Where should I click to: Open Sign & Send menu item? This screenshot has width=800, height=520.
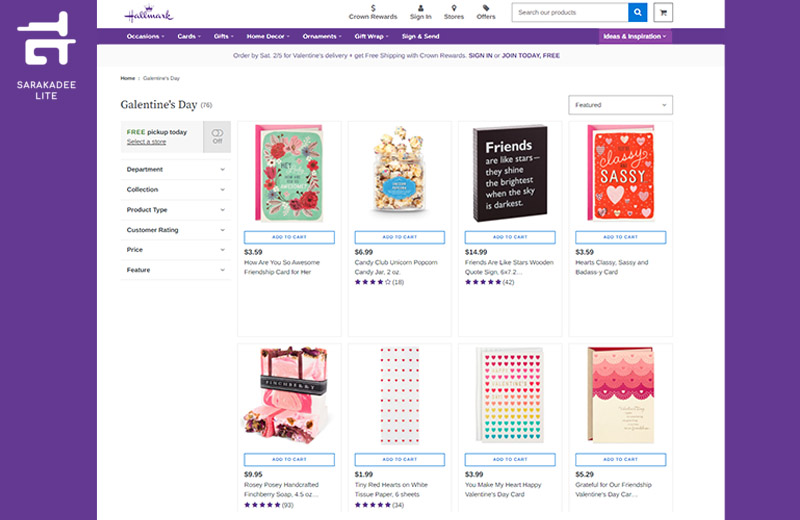point(420,36)
